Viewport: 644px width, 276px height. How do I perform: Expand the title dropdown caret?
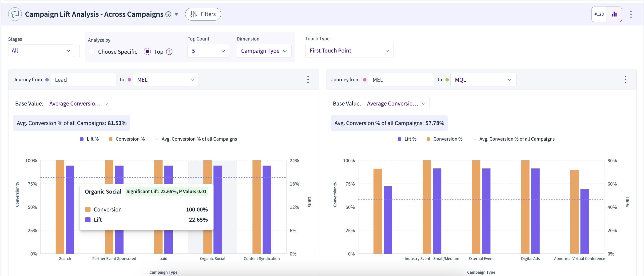pos(176,14)
